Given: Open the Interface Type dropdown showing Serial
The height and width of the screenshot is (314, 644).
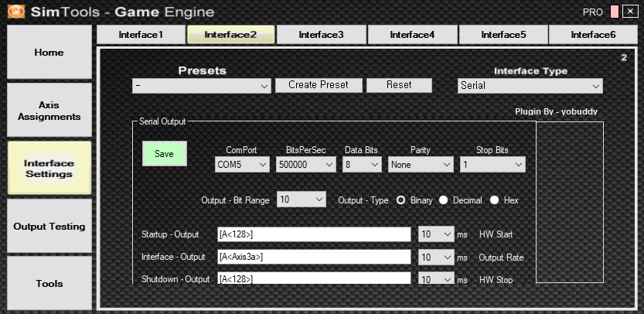Looking at the screenshot, I should pyautogui.click(x=530, y=86).
